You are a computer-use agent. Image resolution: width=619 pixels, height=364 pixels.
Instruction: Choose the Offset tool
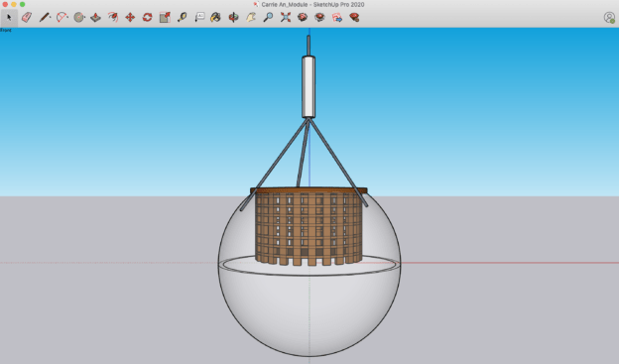[x=113, y=18]
